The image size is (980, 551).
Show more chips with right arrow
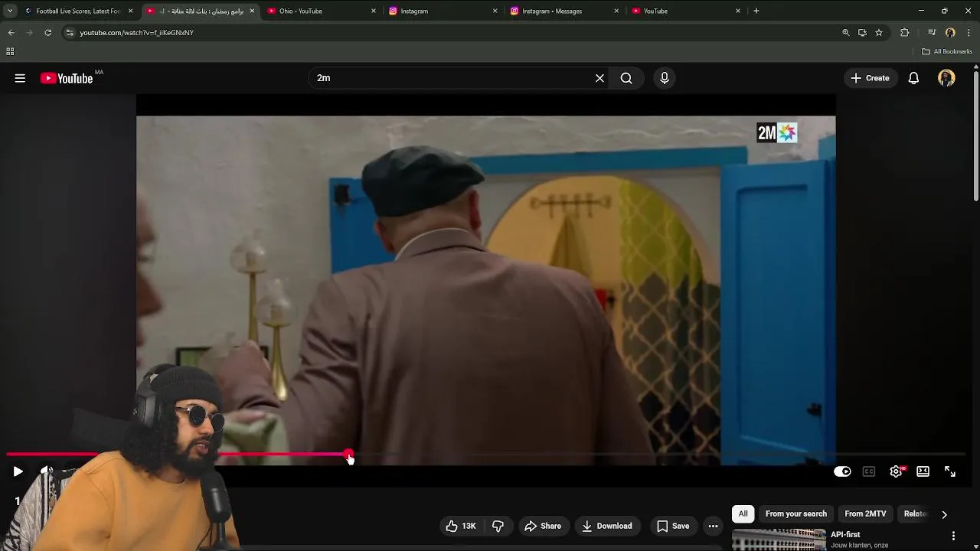pyautogui.click(x=944, y=514)
